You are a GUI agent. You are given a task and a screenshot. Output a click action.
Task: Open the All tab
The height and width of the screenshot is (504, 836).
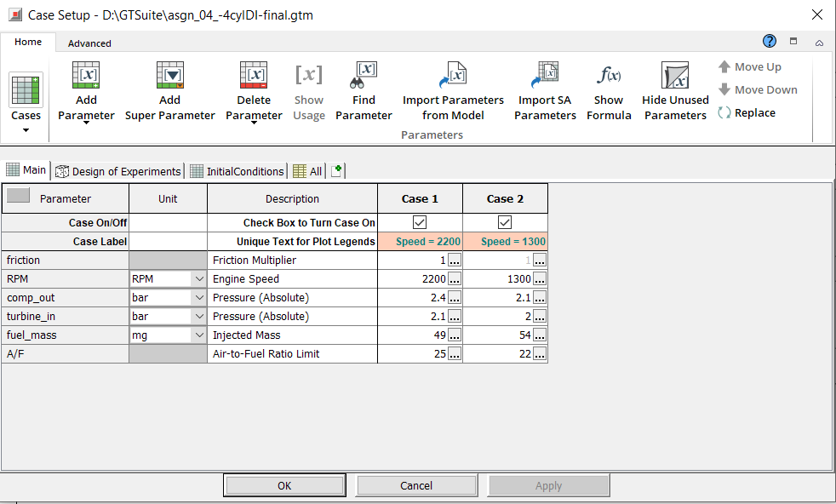click(x=307, y=171)
